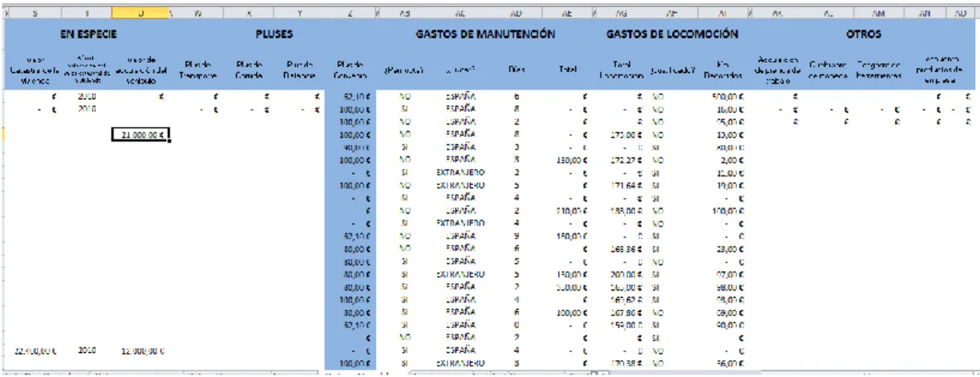Click the Plus de Transporte column title
This screenshot has width=980, height=377.
[x=197, y=69]
